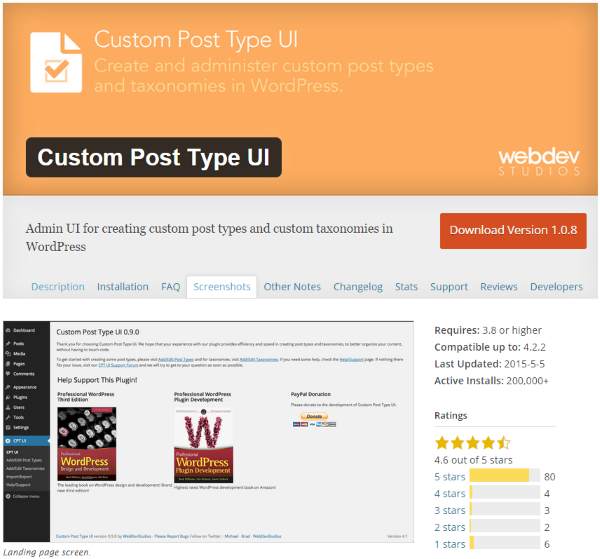Screen dimensions: 600x559
Task: Open the Reviews tab
Action: (499, 287)
